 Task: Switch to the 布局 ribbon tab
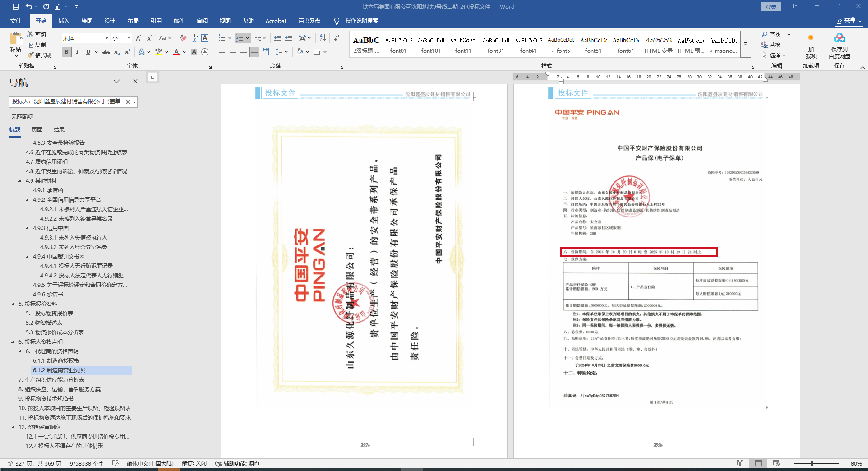(133, 21)
